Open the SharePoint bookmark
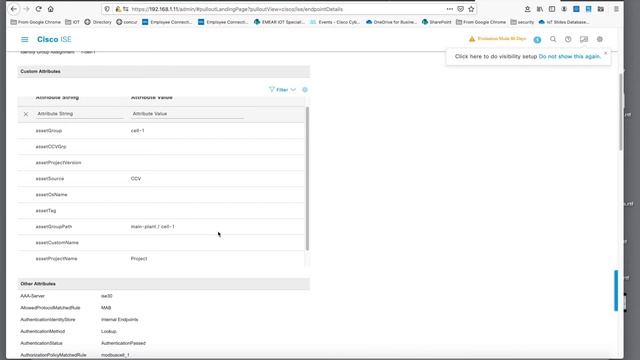The width and height of the screenshot is (640, 360). 436,22
